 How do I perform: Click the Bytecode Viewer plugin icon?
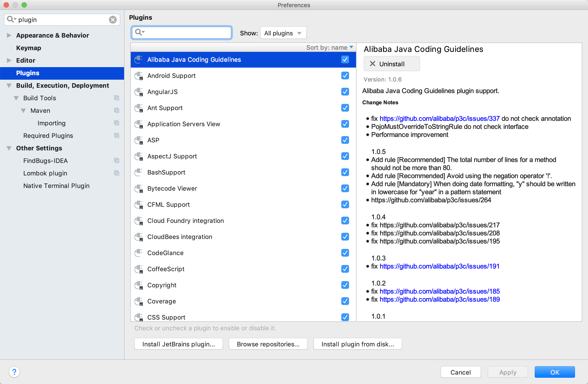pyautogui.click(x=139, y=188)
